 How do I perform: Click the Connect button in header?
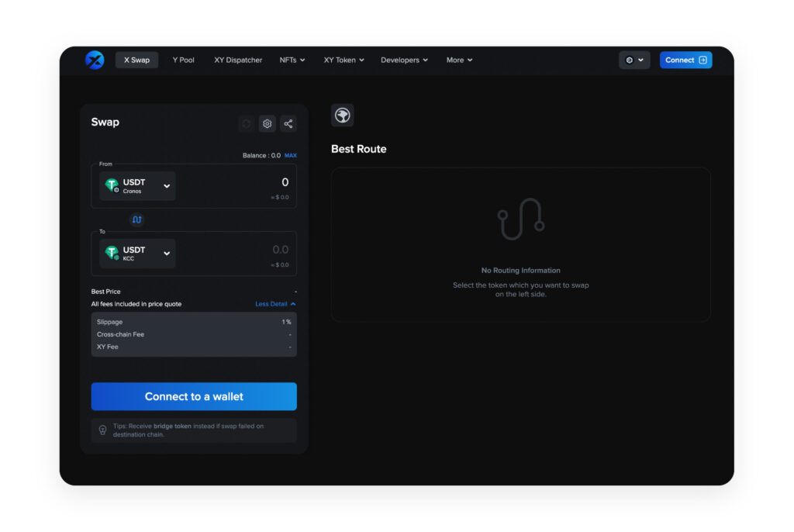tap(685, 60)
